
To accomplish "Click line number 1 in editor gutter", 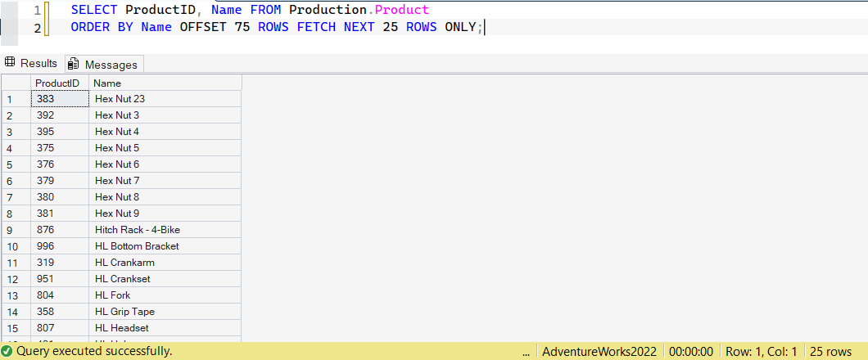I will 37,11.
